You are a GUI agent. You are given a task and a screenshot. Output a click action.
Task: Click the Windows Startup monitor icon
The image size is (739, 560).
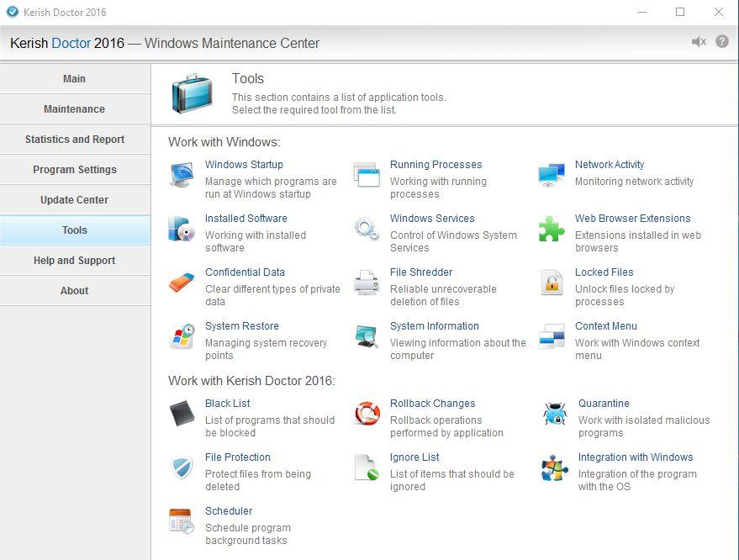pos(182,175)
